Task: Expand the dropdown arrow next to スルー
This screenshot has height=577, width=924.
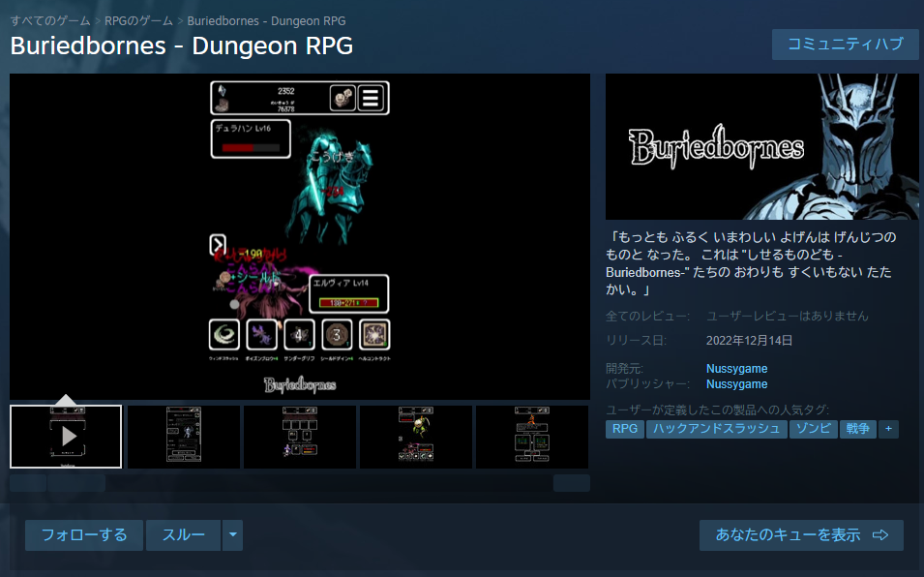Action: point(233,535)
